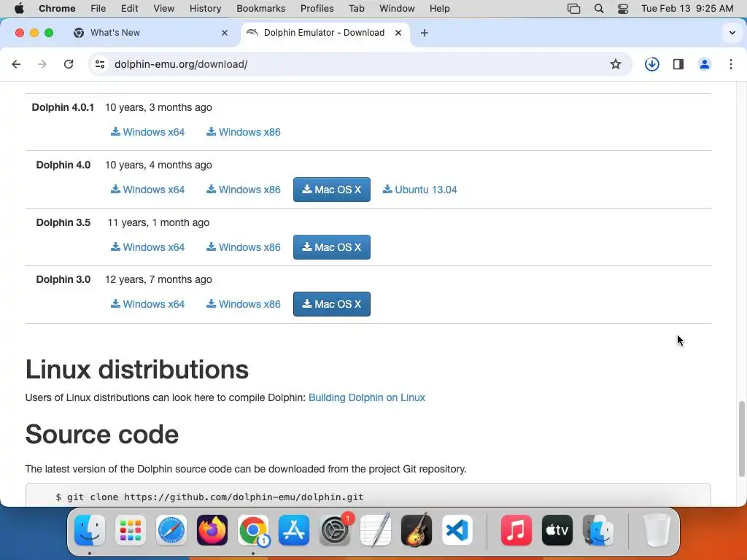Open the Bookmarks menu

coord(260,9)
